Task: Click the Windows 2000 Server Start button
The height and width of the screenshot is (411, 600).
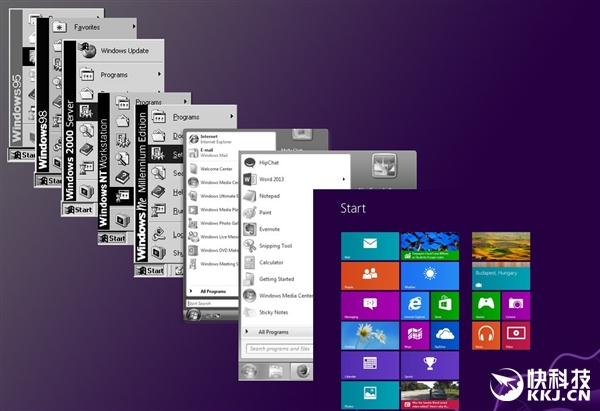Action: point(79,210)
